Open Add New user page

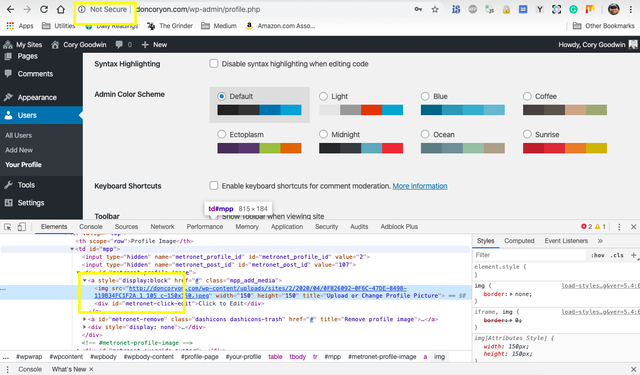[19, 150]
